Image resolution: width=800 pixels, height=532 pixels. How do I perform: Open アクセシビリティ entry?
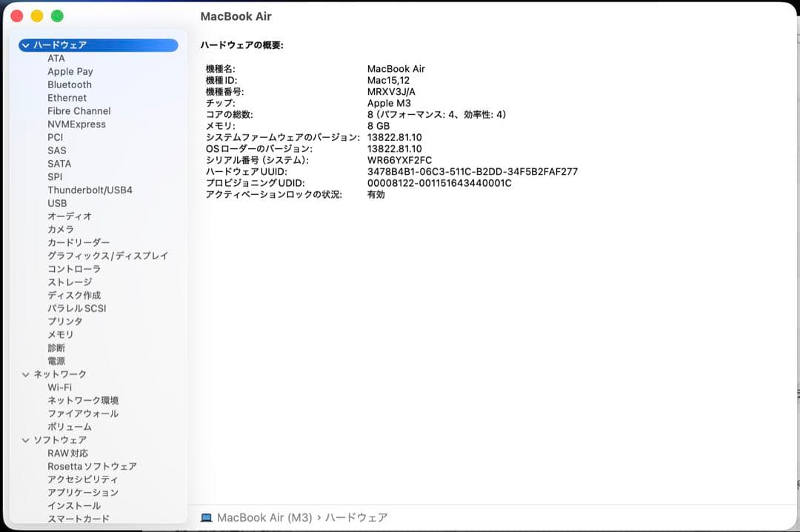(83, 480)
